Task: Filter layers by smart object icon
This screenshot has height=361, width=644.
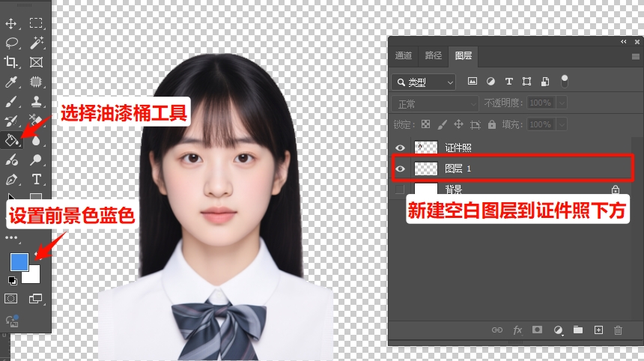Action: pos(545,82)
